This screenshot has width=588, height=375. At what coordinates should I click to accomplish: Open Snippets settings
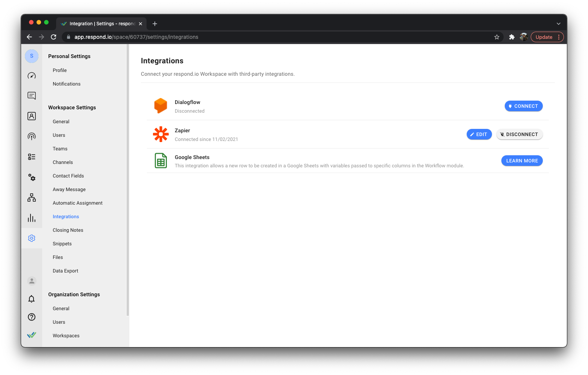click(x=62, y=244)
